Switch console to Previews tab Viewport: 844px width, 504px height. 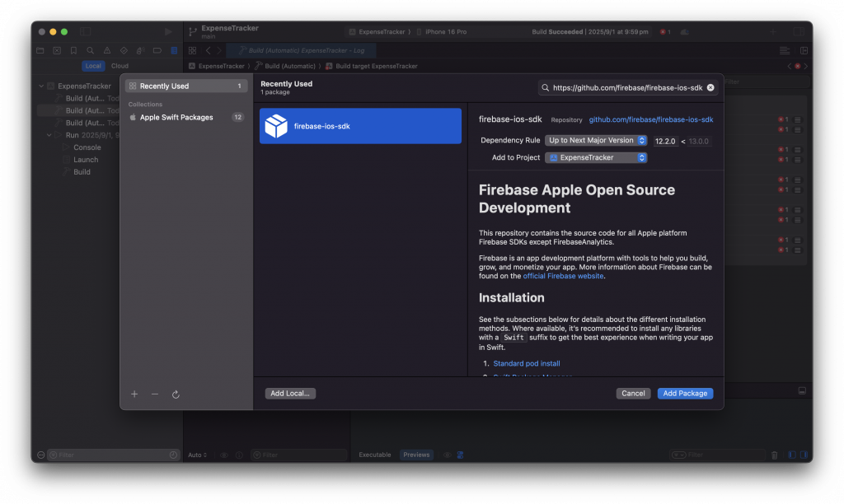coord(416,455)
